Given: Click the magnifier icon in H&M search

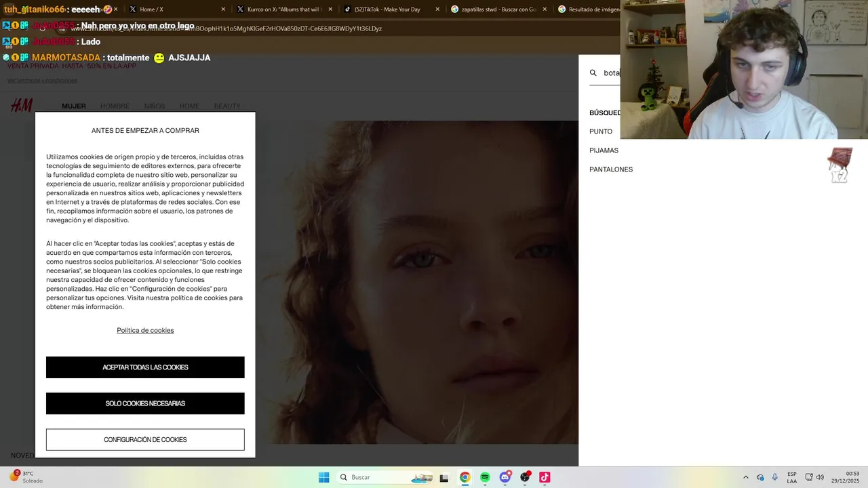Looking at the screenshot, I should click(x=593, y=73).
